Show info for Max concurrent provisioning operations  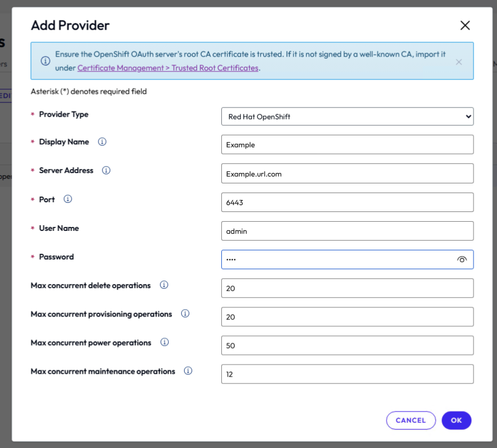(185, 314)
